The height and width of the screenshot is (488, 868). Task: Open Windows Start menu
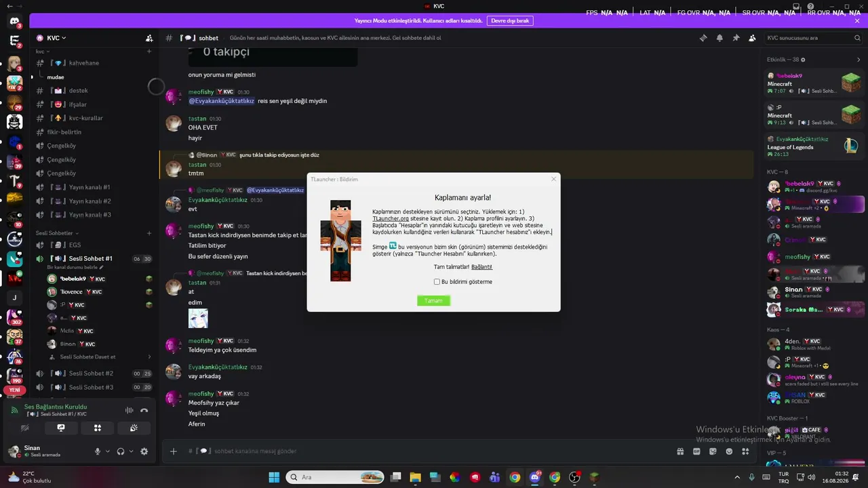click(274, 477)
